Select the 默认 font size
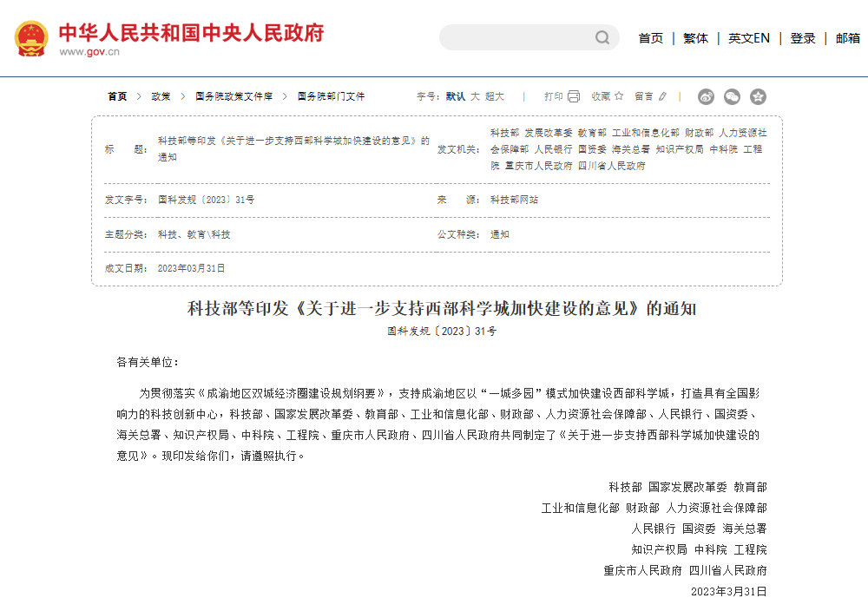This screenshot has height=611, width=868. point(455,96)
